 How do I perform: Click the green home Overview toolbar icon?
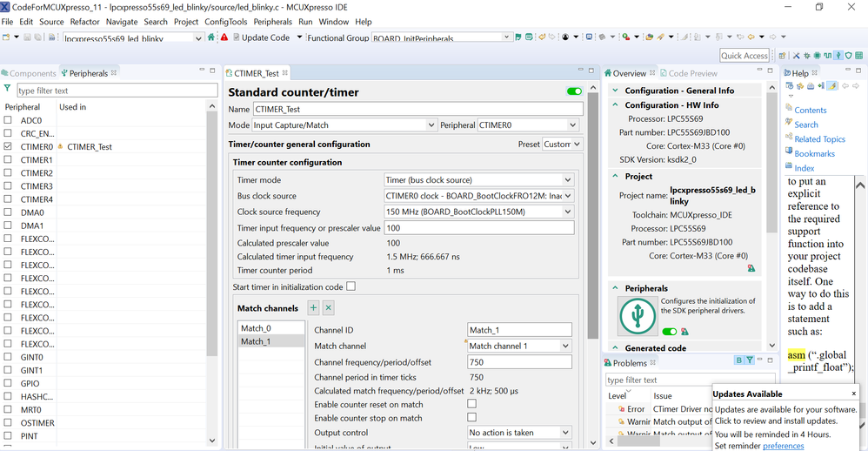coord(210,37)
